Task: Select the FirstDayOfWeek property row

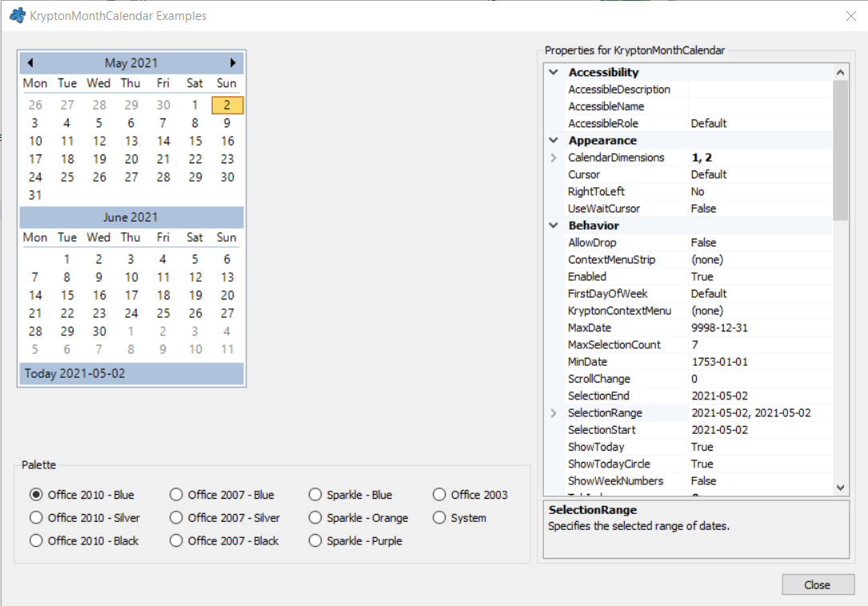Action: (x=700, y=294)
